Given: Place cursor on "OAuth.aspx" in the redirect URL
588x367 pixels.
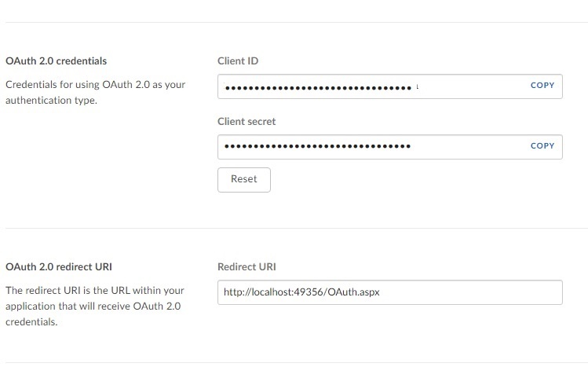Looking at the screenshot, I should 353,292.
